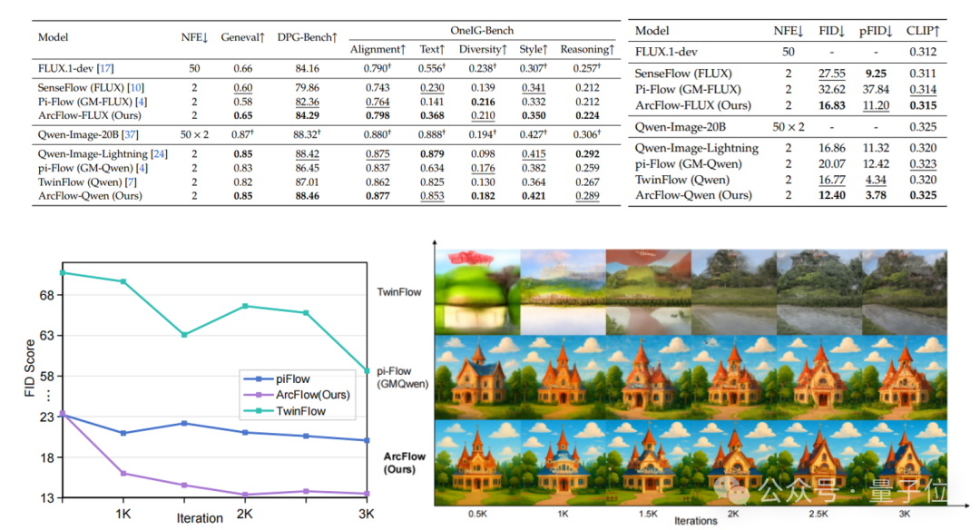Click the [4] citation next to Pi-Flow (GM-FLUX)
Screen dimensions: 980x530
click(x=142, y=102)
